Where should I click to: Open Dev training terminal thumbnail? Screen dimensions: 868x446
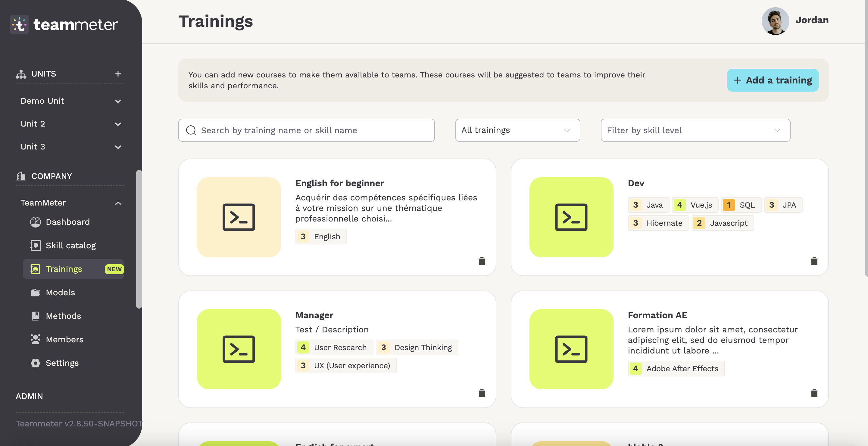pos(571,217)
